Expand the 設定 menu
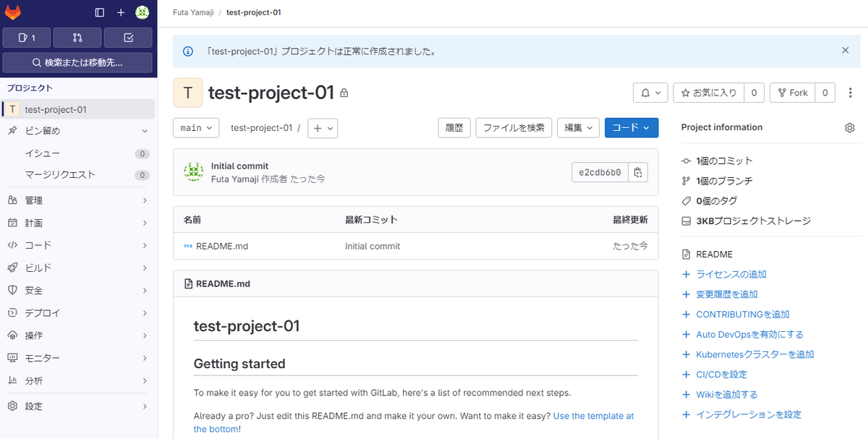Image resolution: width=868 pixels, height=439 pixels. (78, 406)
